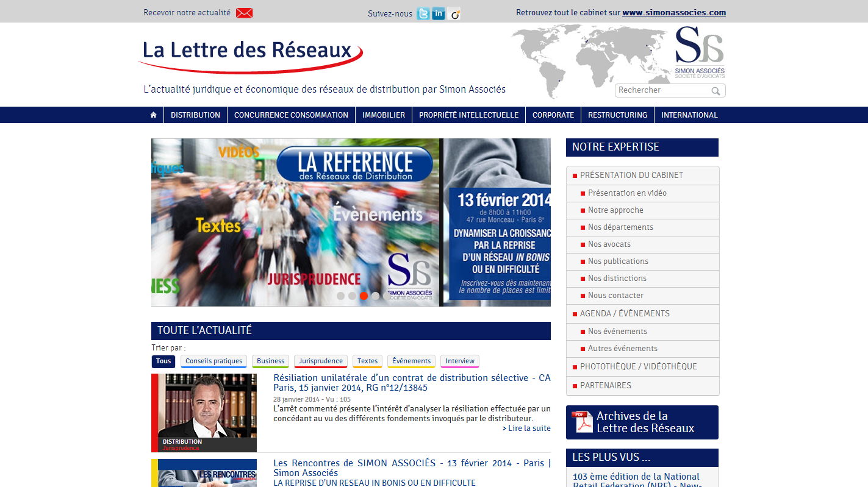
Task: Click the PDF icon in Archives banner
Action: coord(582,422)
